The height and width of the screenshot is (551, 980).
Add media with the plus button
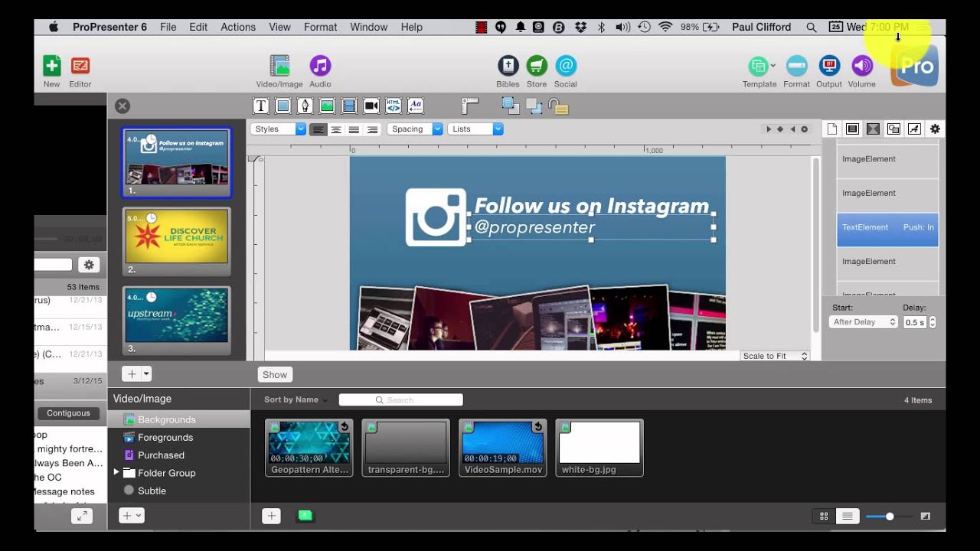(x=271, y=516)
